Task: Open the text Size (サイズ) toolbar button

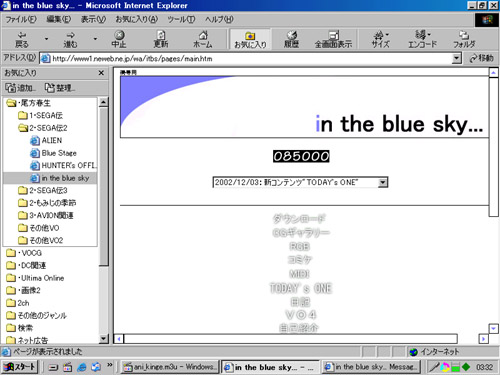Action: click(380, 39)
